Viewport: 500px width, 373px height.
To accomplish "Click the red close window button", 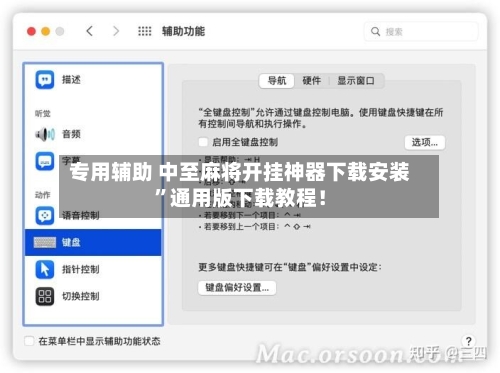I will [31, 31].
